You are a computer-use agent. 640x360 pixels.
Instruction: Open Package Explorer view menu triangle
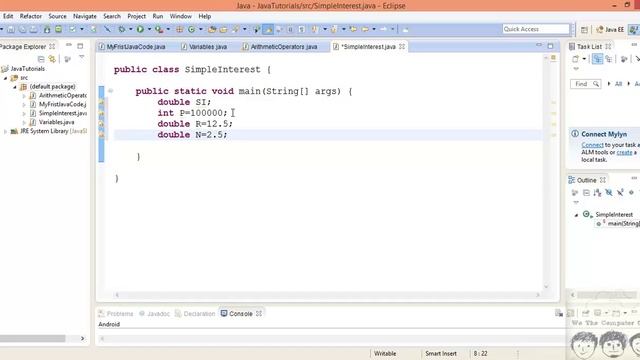[82, 57]
